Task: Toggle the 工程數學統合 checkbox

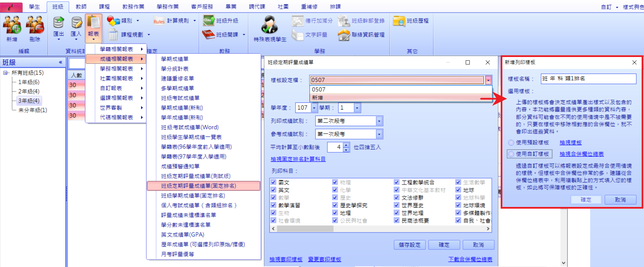Action: pos(397,182)
